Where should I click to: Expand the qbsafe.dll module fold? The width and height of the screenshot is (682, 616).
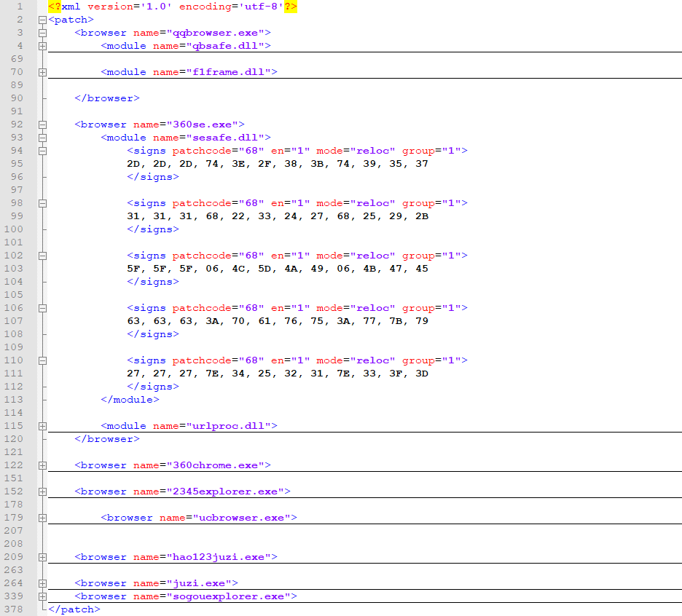[42, 46]
